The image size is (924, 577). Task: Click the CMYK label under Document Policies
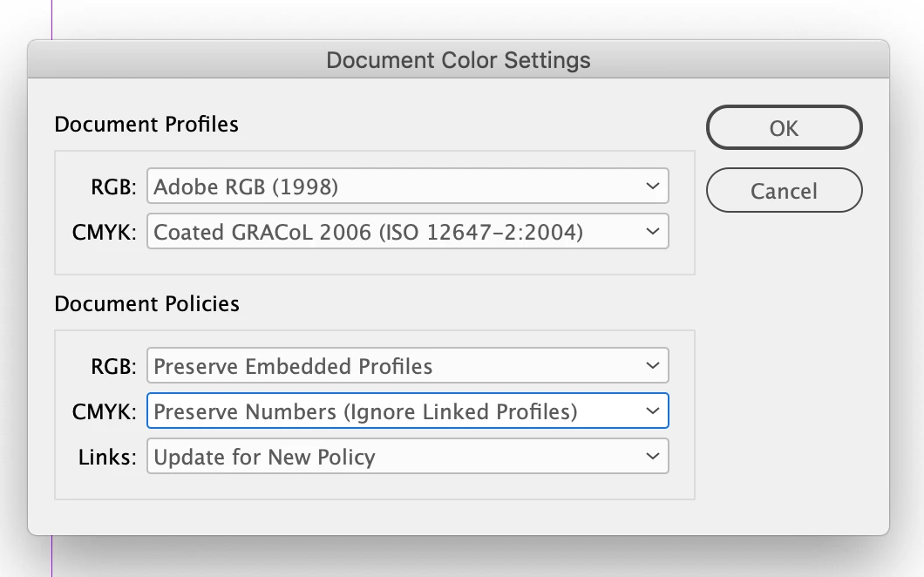[105, 412]
